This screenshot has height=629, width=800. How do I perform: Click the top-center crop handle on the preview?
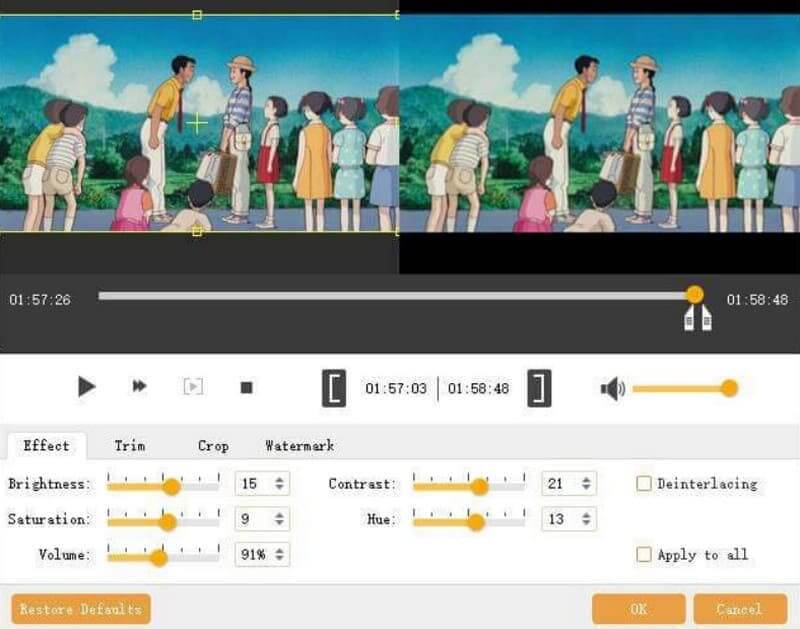197,15
